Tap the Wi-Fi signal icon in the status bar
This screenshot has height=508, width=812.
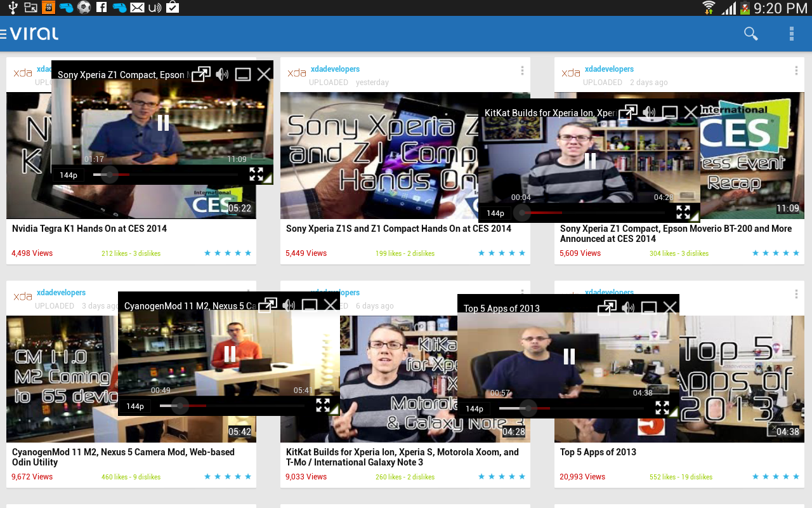(709, 8)
